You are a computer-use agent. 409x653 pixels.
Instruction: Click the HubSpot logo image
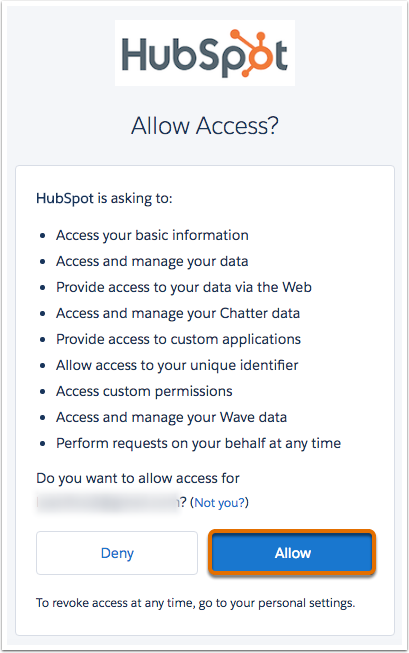[x=205, y=53]
